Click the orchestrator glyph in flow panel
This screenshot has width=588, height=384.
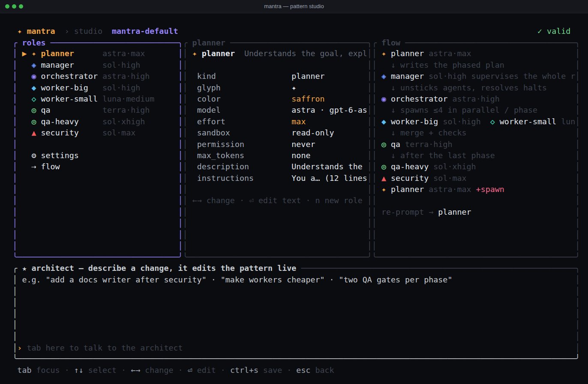tap(384, 99)
